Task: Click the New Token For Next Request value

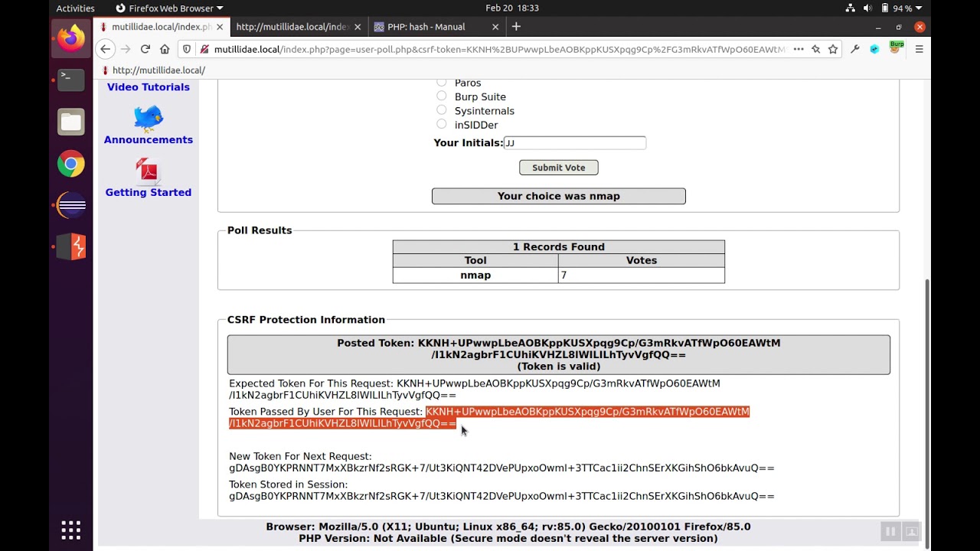Action: click(501, 468)
